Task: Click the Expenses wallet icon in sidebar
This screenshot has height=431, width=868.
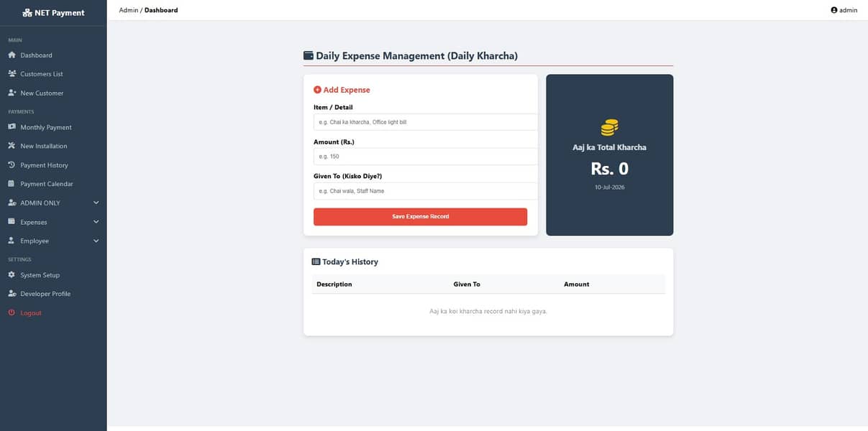Action: point(12,222)
